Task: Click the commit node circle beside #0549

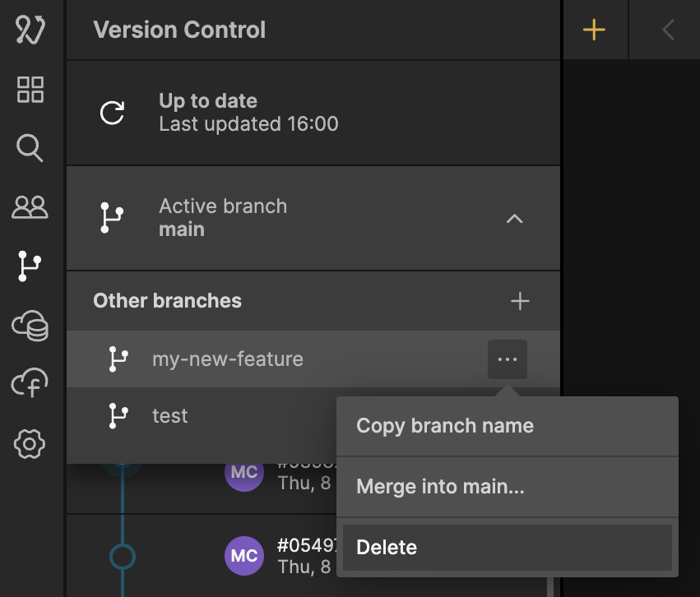Action: pyautogui.click(x=123, y=557)
